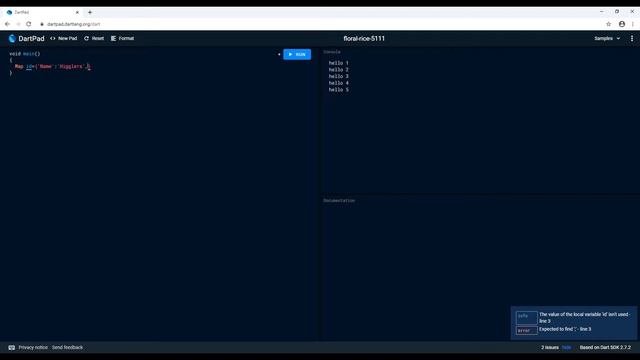Click the address bar URL
Screen dimensions: 640x360
[x=73, y=24]
